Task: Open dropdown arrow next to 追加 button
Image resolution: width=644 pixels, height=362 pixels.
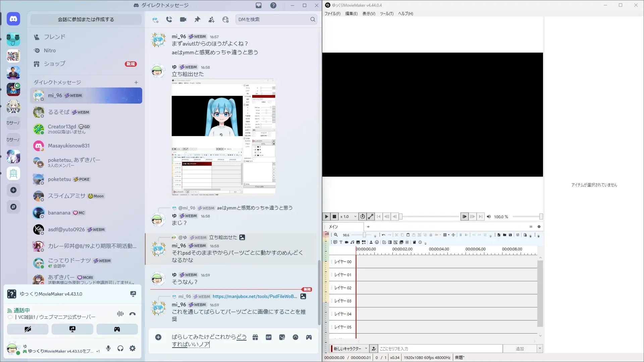Action: (x=540, y=349)
